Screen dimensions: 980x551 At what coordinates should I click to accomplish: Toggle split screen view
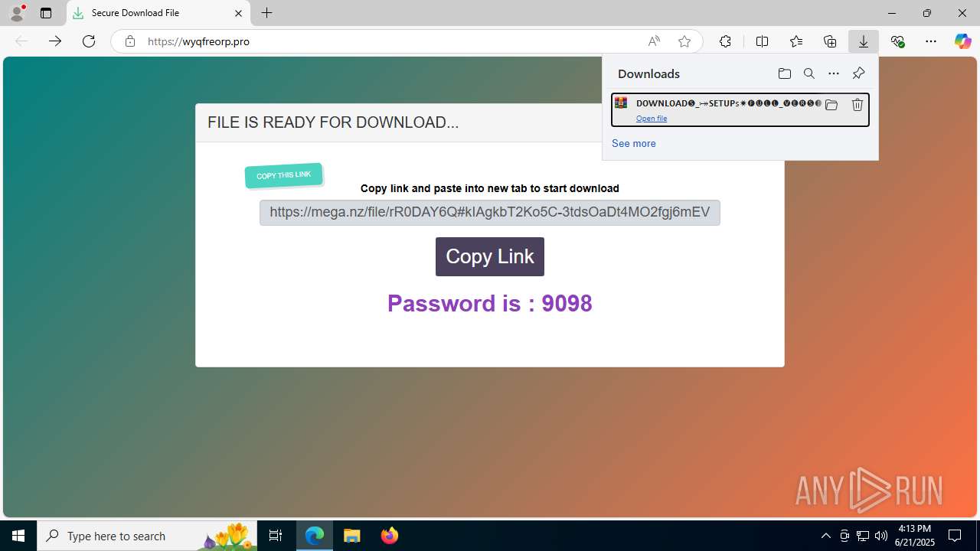(x=762, y=41)
